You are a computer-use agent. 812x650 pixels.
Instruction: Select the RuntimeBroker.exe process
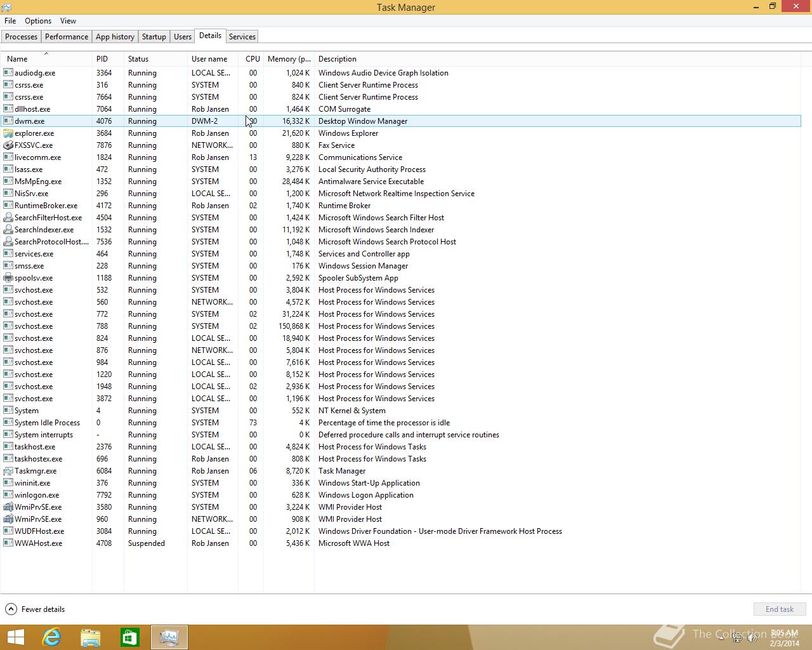point(401,206)
